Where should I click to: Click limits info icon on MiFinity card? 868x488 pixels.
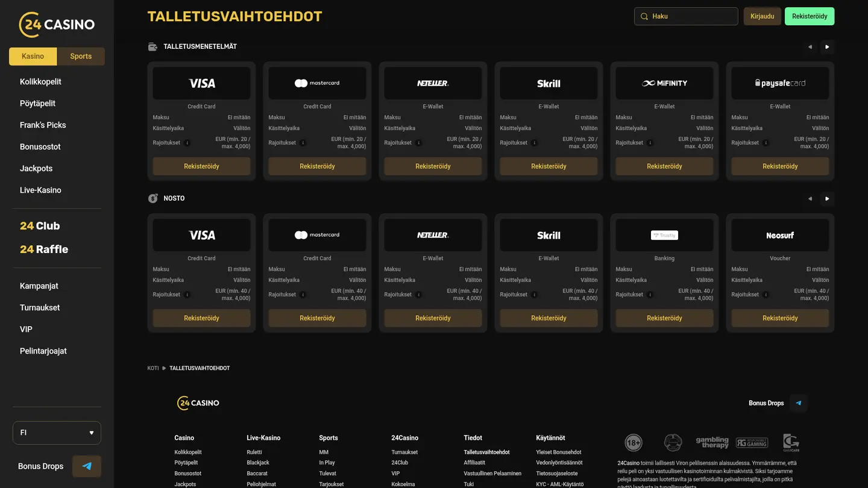coord(650,143)
